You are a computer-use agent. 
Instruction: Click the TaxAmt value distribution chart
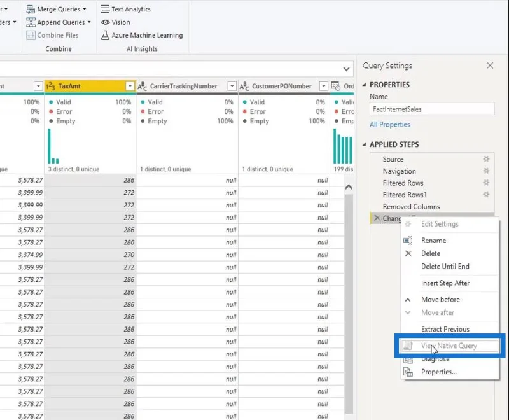[53, 146]
